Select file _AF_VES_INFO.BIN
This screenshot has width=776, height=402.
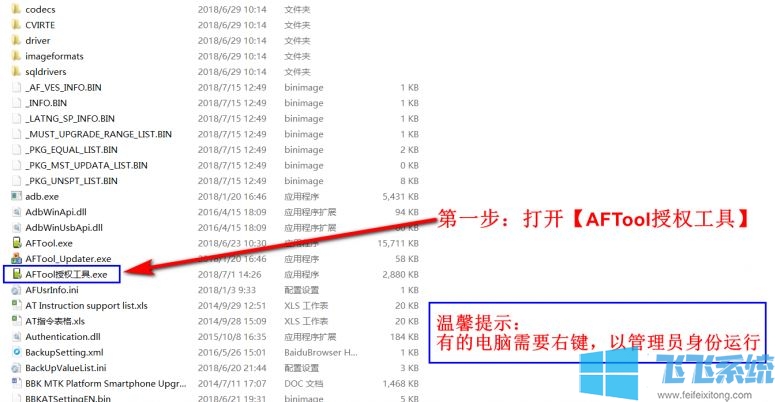pos(63,88)
